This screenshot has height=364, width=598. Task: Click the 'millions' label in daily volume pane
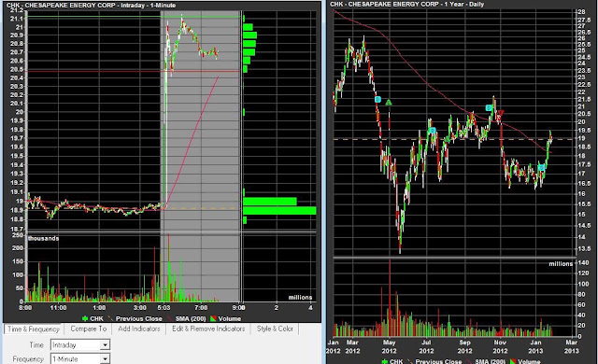coord(561,263)
